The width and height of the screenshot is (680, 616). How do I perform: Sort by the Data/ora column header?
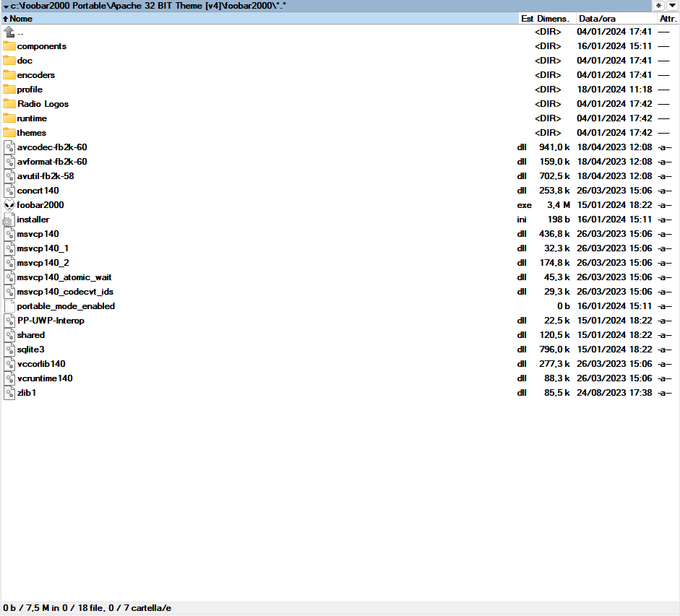[x=616, y=19]
